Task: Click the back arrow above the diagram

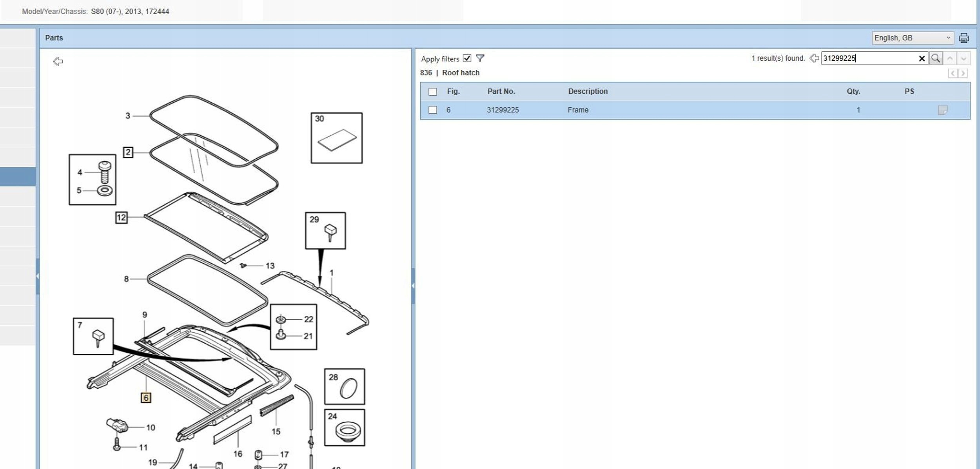Action: pos(58,62)
